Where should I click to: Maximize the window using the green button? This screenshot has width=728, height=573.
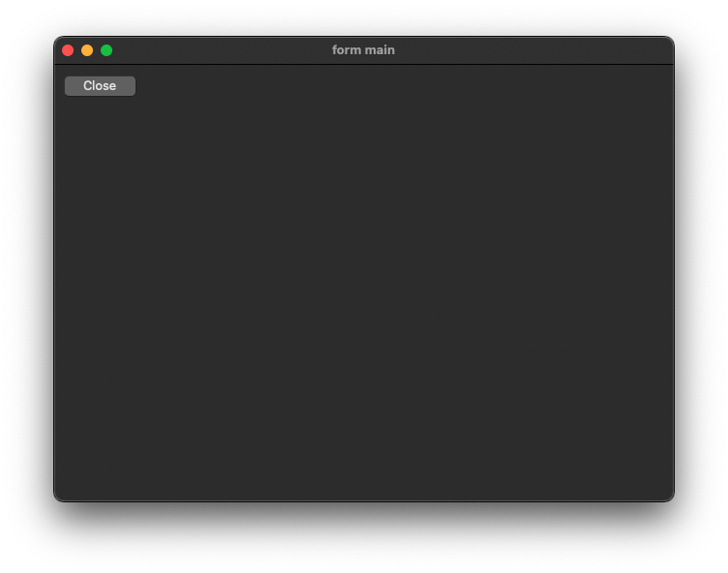(x=106, y=50)
